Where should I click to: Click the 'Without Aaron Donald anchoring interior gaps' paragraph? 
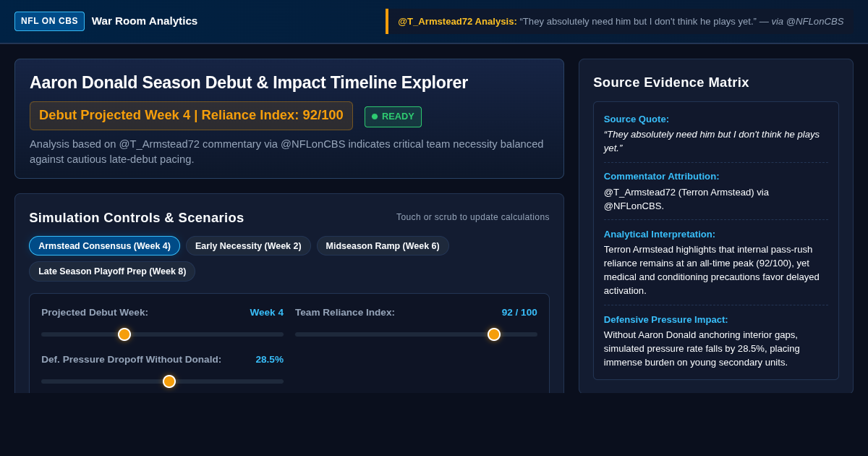click(x=702, y=349)
